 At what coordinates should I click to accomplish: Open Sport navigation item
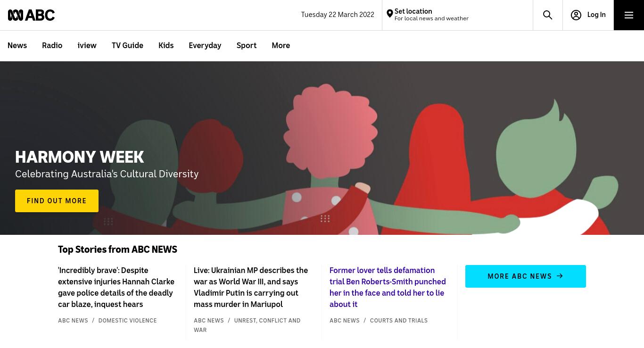tap(246, 46)
